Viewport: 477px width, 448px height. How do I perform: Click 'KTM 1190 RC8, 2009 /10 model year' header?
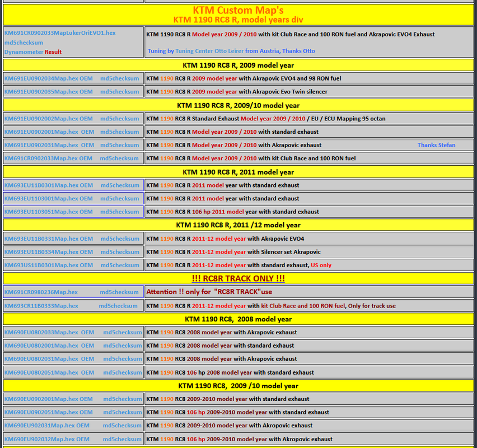coord(238,386)
